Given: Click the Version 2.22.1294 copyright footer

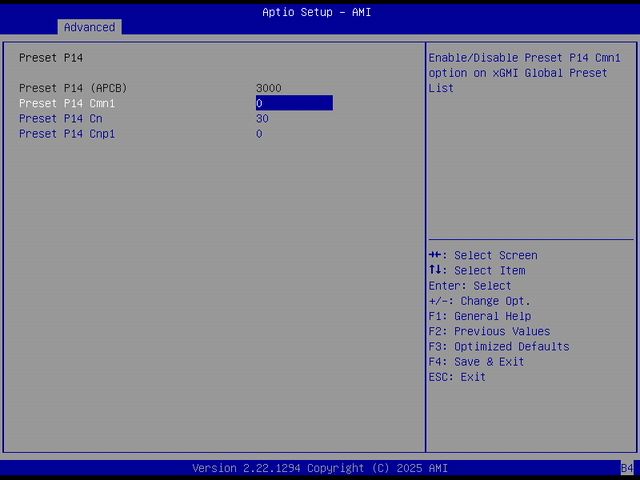Looking at the screenshot, I should 320,468.
